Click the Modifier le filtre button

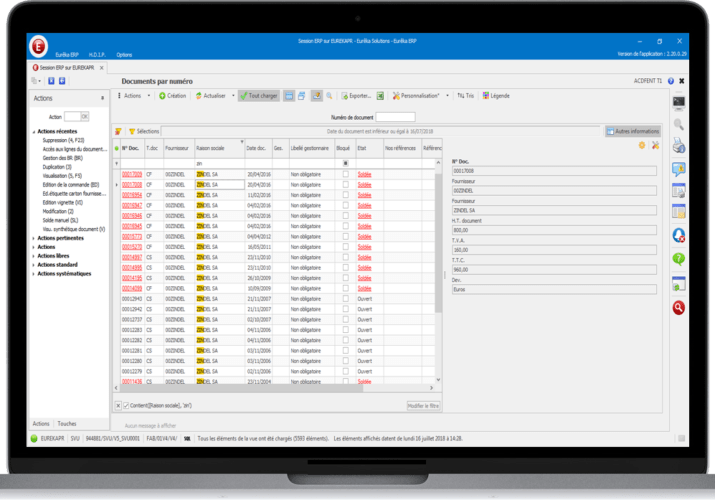click(x=423, y=405)
